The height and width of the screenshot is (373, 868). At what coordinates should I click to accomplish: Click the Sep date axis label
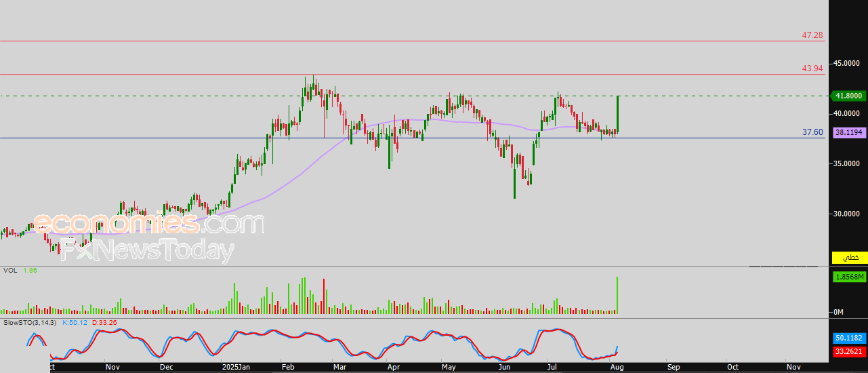tap(673, 367)
